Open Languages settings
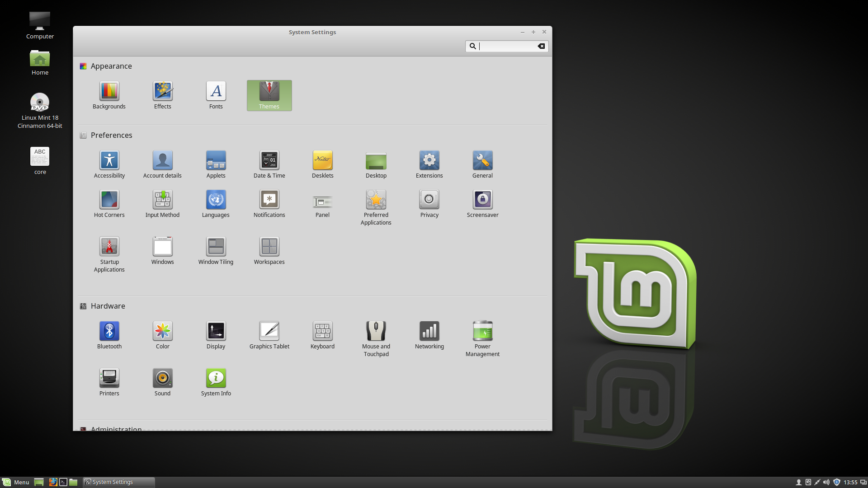This screenshot has height=488, width=868. pos(216,204)
